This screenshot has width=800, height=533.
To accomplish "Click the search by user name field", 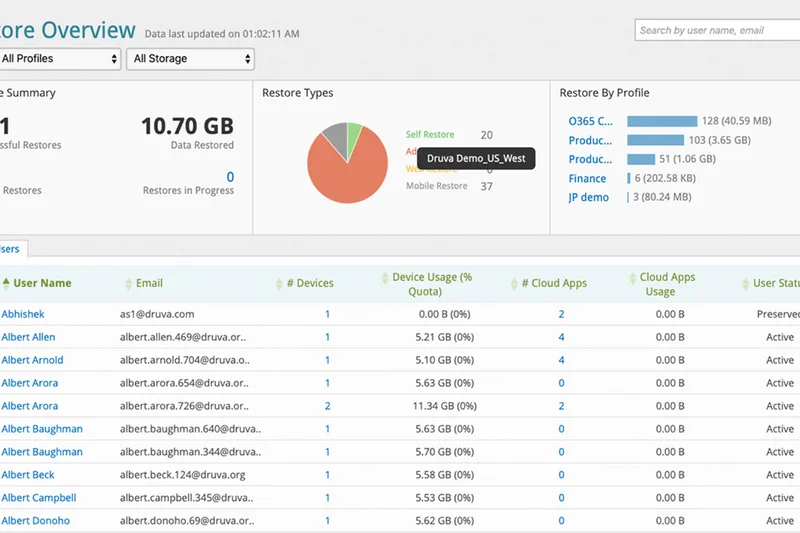I will point(717,30).
